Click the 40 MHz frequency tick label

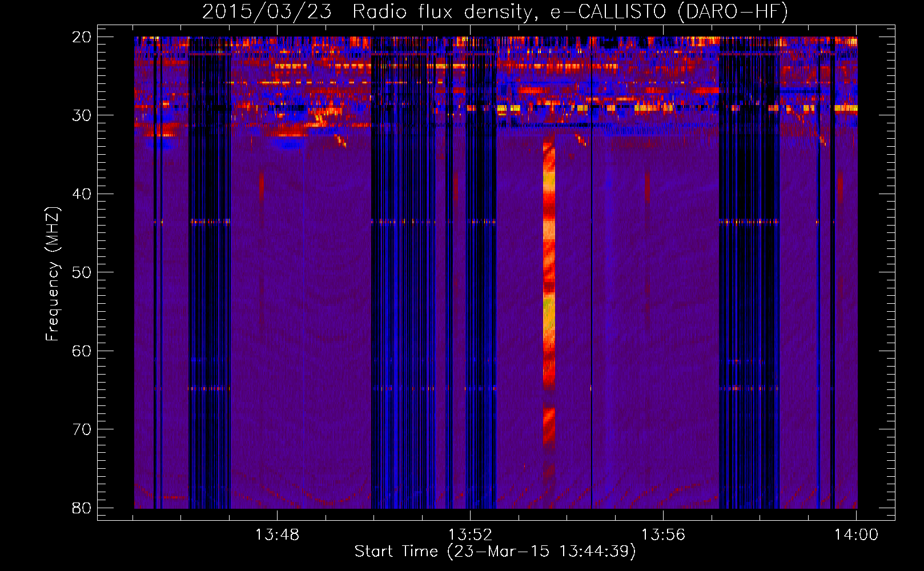point(82,194)
